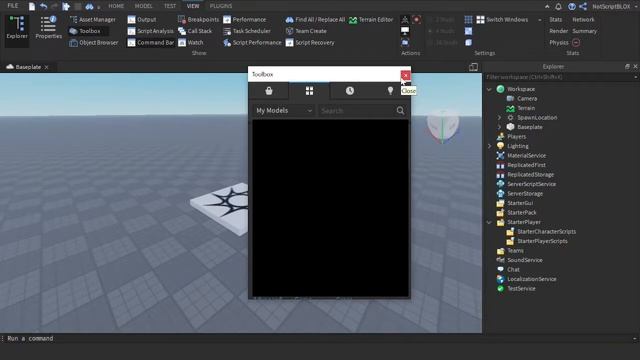
Task: Expand the Switch Windows dropdown arrow
Action: coord(540,20)
